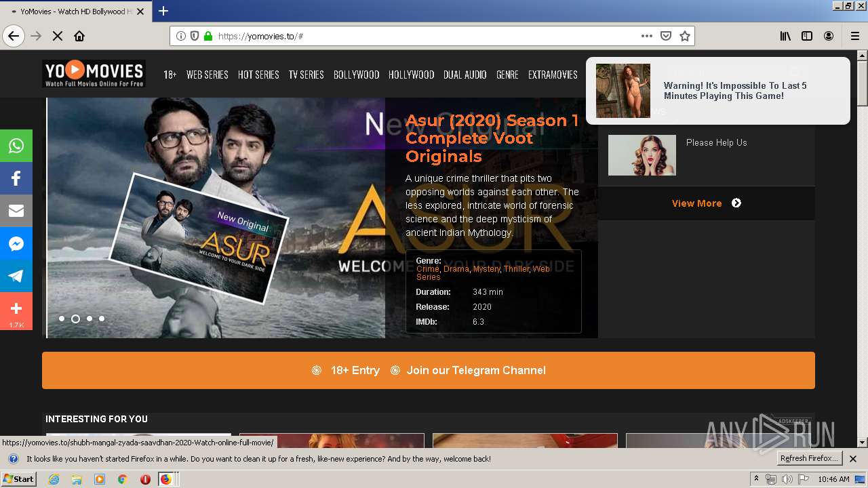Click tracking protection shield icon
Screen dimensions: 868x488
pos(195,36)
